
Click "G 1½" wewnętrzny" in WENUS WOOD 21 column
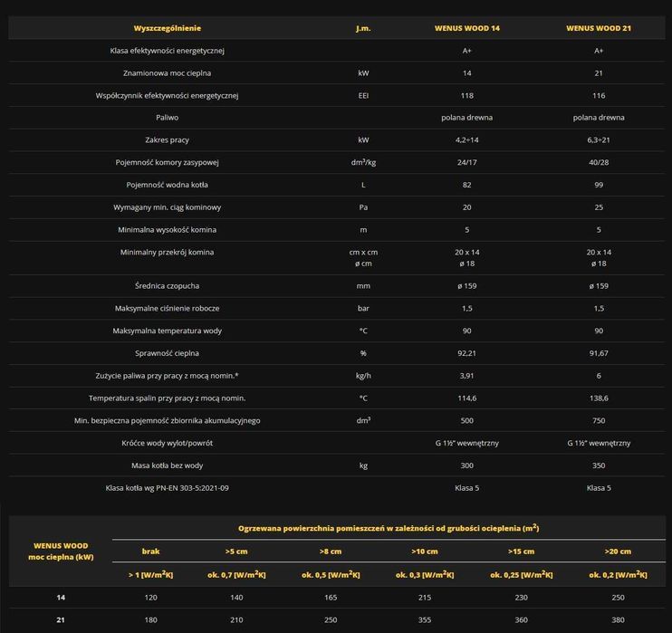599,443
